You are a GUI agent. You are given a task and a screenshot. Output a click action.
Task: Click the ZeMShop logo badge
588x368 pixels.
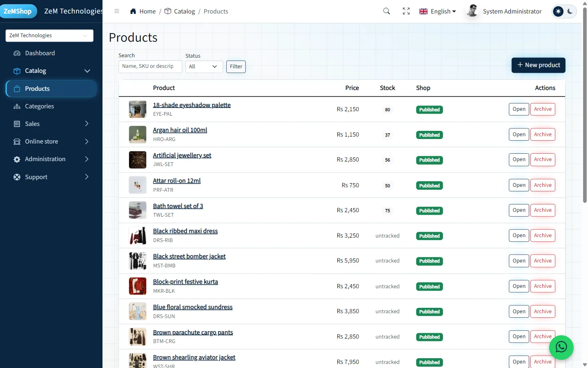tap(18, 11)
